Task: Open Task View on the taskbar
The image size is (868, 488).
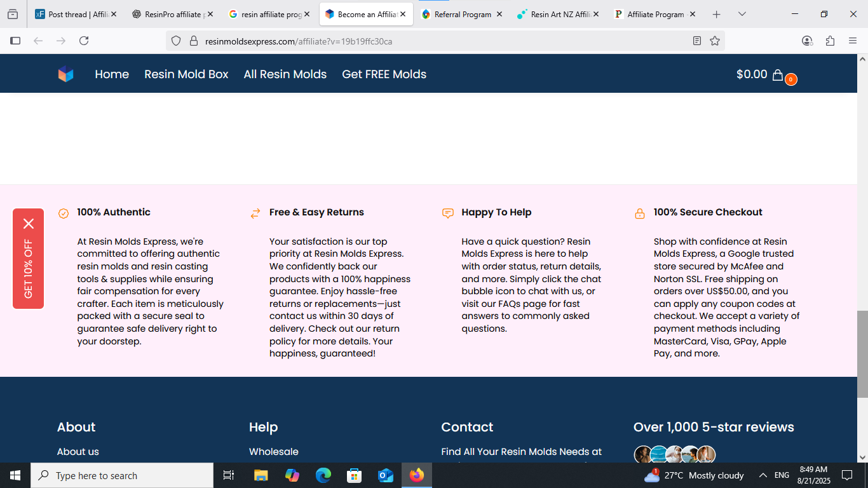Action: [229, 475]
